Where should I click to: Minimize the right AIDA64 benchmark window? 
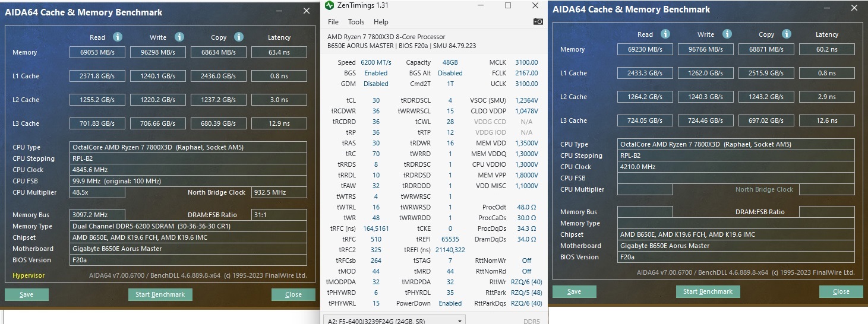click(x=827, y=8)
